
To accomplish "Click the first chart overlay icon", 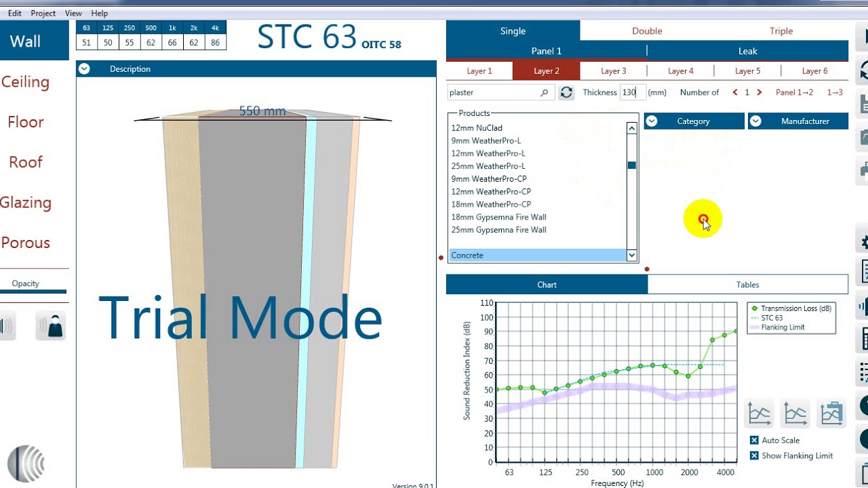I will coord(759,413).
